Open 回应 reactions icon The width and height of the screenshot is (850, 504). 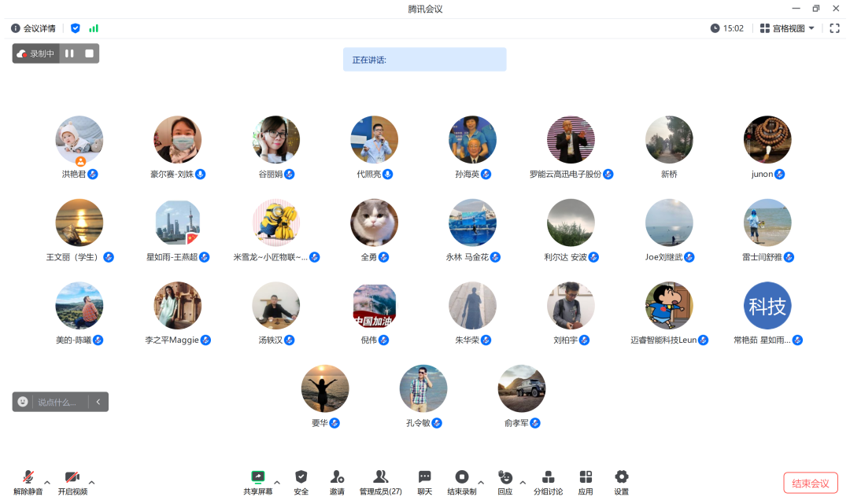point(504,482)
